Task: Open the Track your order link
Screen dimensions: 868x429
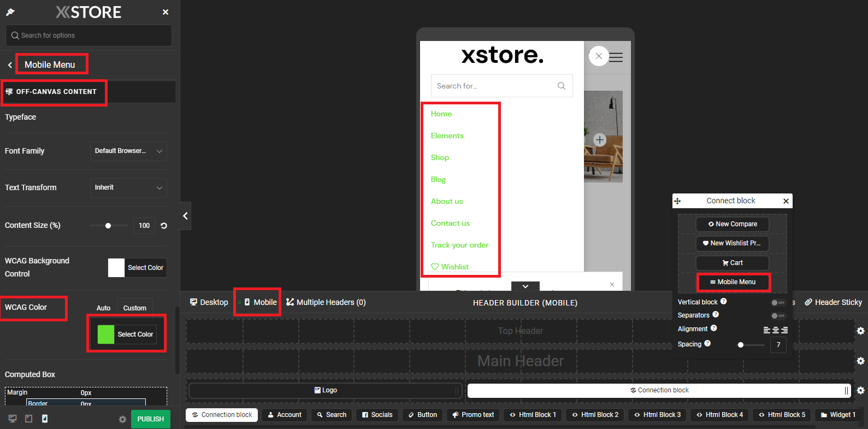Action: 459,245
